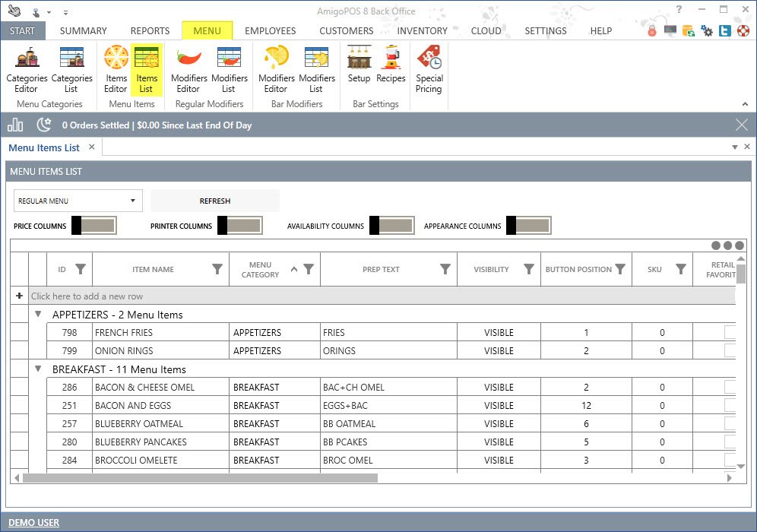Switch to the Inventory ribbon tab
The width and height of the screenshot is (757, 532).
[x=422, y=31]
